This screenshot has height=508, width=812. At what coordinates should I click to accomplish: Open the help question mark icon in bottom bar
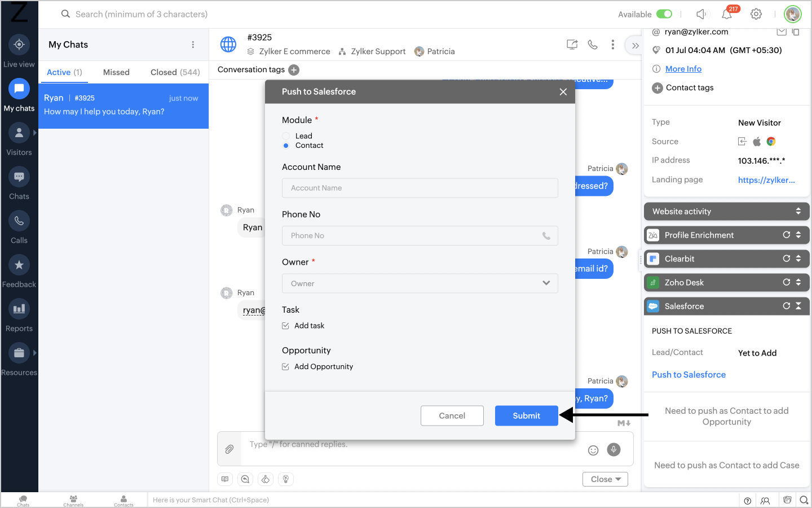coord(748,501)
